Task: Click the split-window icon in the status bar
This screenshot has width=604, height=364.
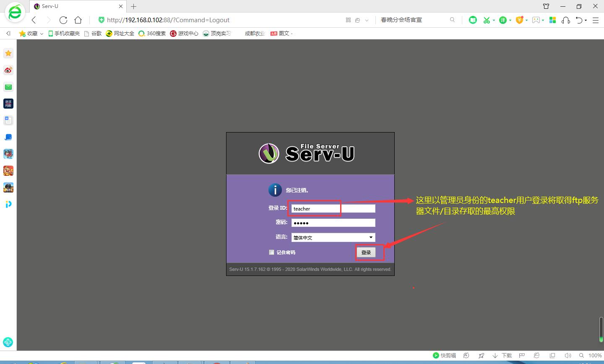Action: tap(552, 356)
